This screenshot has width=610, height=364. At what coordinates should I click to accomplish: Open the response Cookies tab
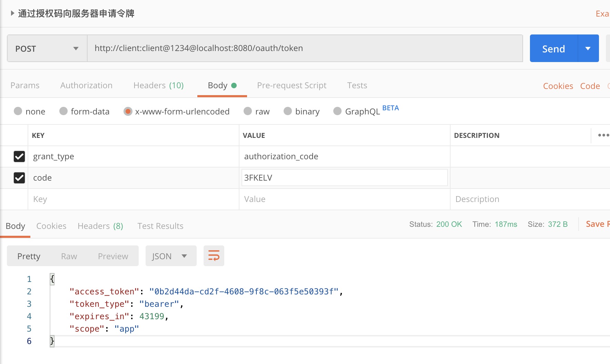tap(51, 226)
